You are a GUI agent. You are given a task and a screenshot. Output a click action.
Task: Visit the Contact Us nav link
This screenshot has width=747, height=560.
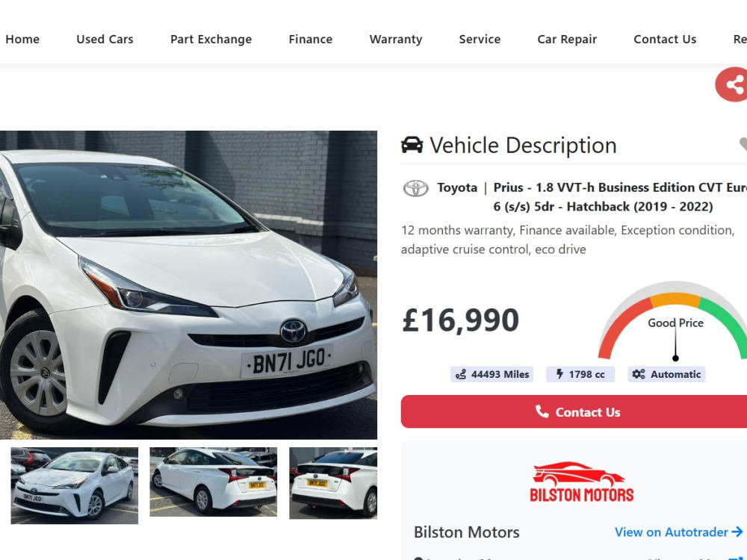coord(665,39)
